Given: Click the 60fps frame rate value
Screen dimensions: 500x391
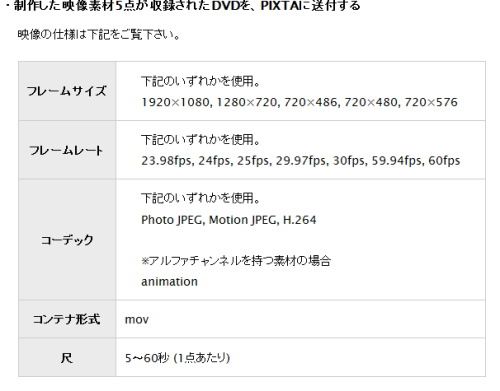Looking at the screenshot, I should click(x=444, y=161).
